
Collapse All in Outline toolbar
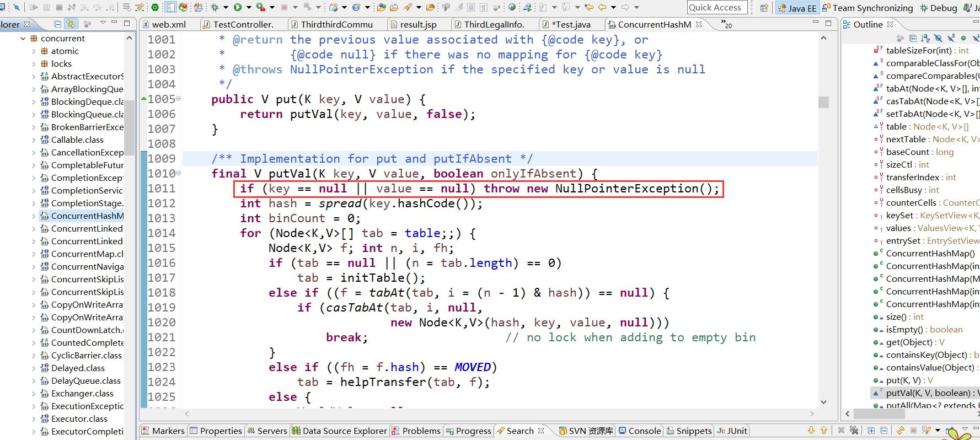point(913,38)
